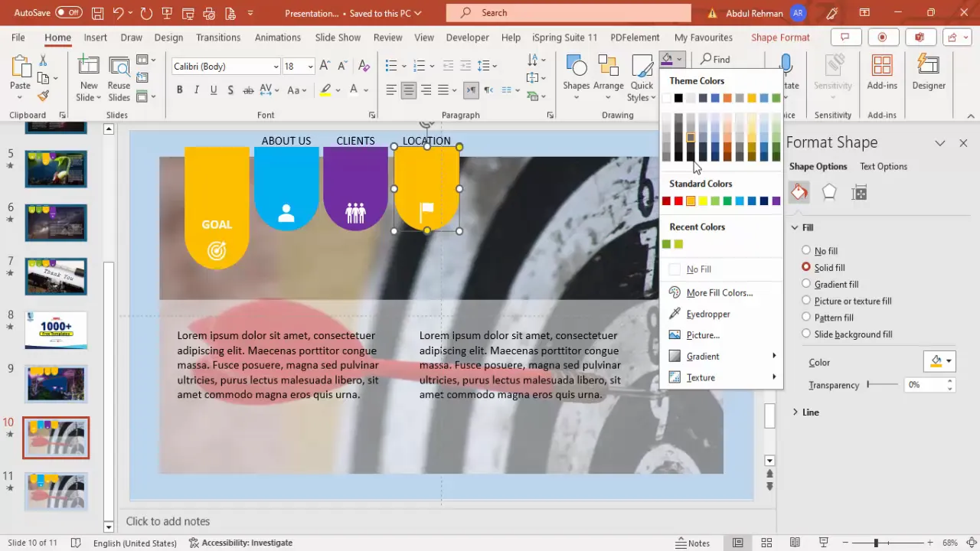Viewport: 980px width, 551px height.
Task: Pick the black theme color swatch
Action: (x=678, y=98)
